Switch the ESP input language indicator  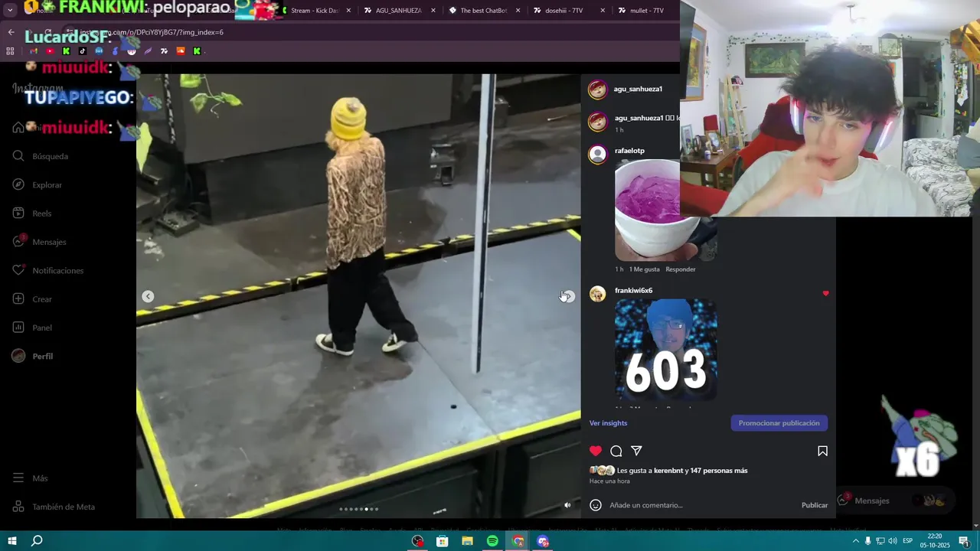pos(907,541)
